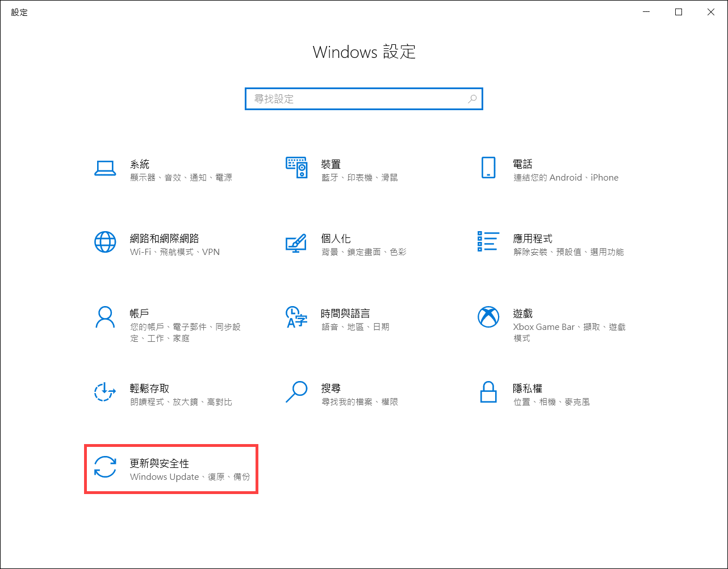Click the 更新與安全性 refresh arrows icon
Image resolution: width=728 pixels, height=569 pixels.
[x=105, y=467]
